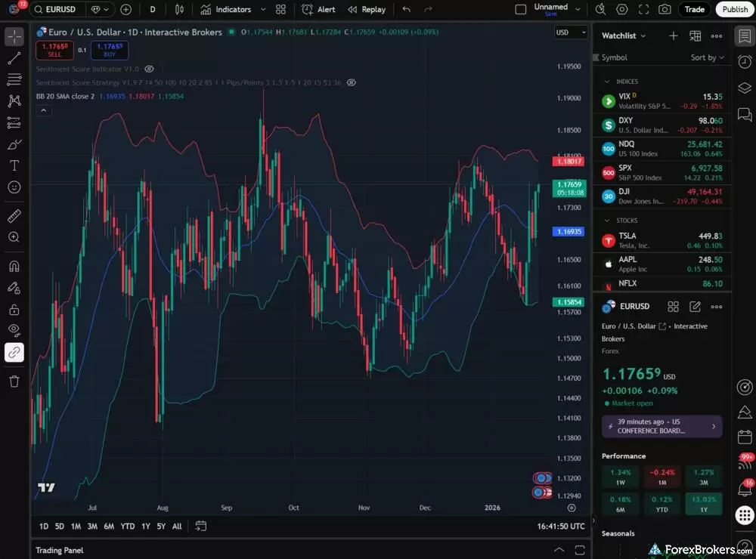Click the EURUSD symbol search box

pyautogui.click(x=58, y=9)
